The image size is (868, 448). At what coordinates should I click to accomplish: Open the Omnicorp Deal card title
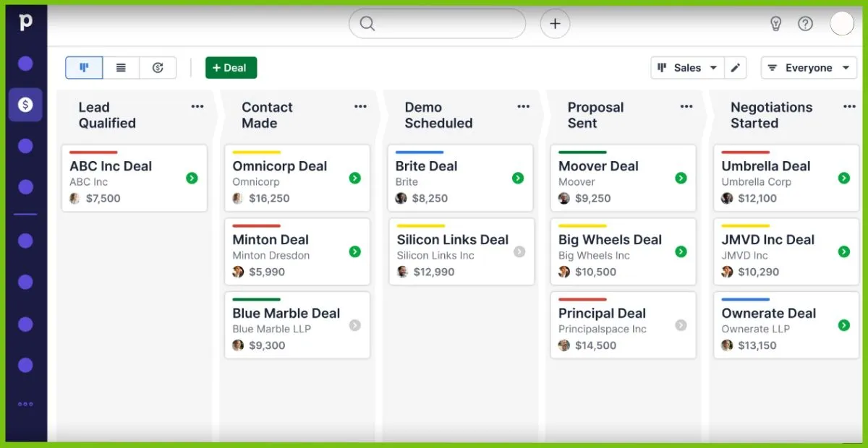[279, 166]
